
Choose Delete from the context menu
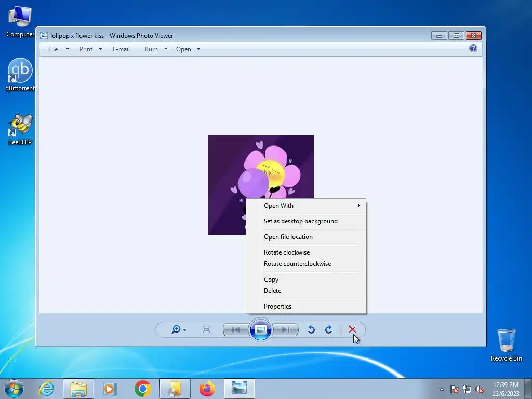coord(306,291)
